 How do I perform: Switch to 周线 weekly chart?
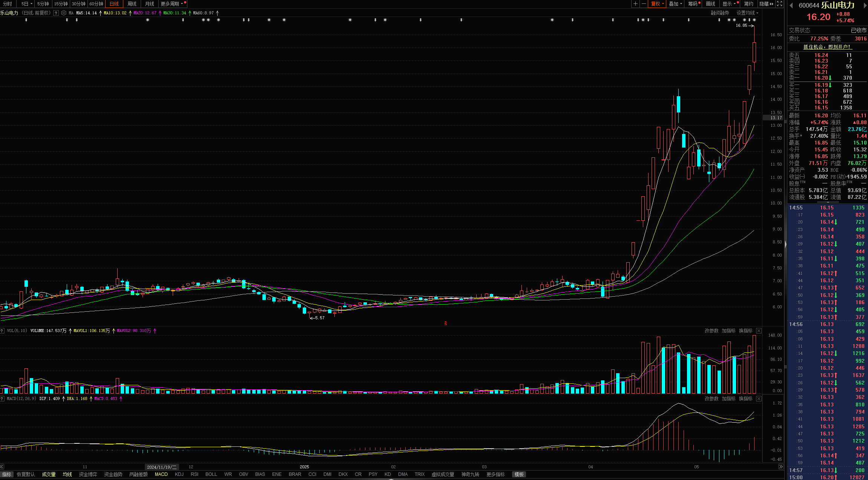click(132, 4)
